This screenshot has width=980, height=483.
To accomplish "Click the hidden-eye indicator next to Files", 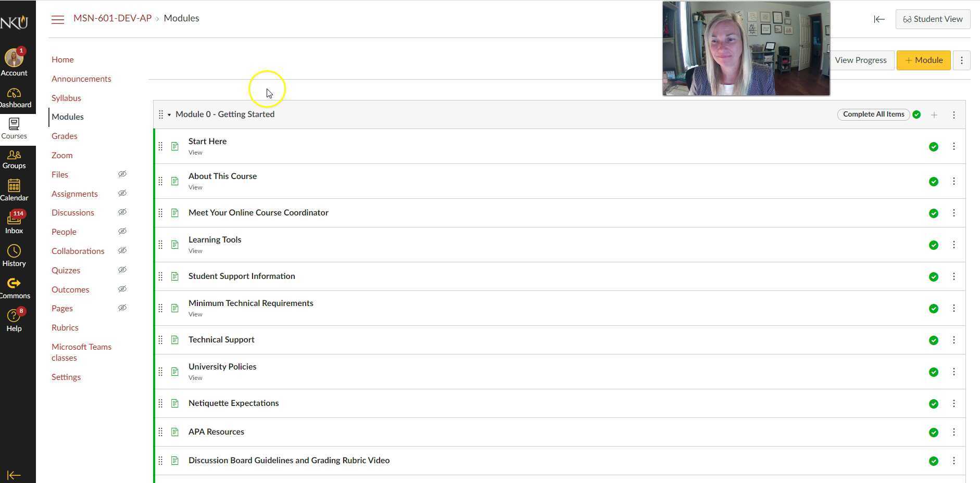I will pyautogui.click(x=122, y=174).
